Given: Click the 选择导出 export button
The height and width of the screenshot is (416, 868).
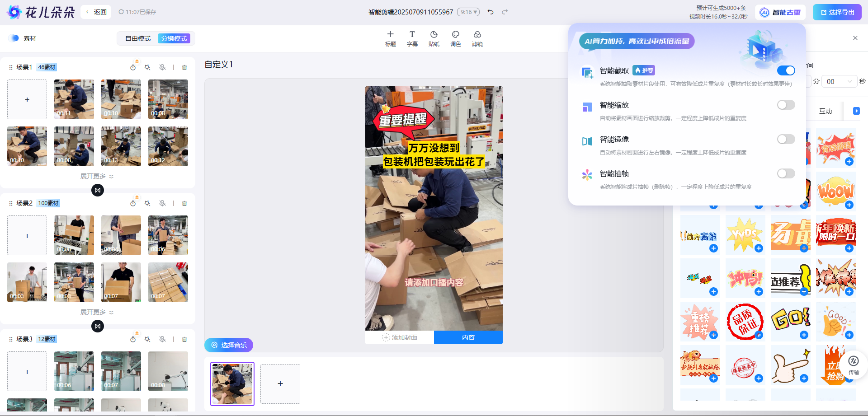Looking at the screenshot, I should pos(837,12).
